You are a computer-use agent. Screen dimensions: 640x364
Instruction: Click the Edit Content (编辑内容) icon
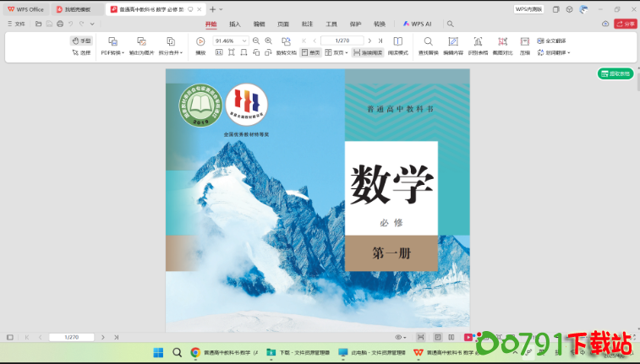(x=453, y=41)
